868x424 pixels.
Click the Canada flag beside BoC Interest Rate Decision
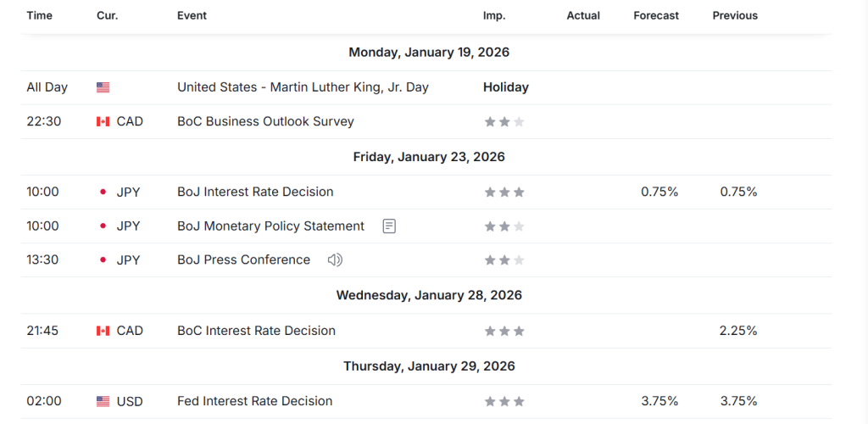pos(103,331)
